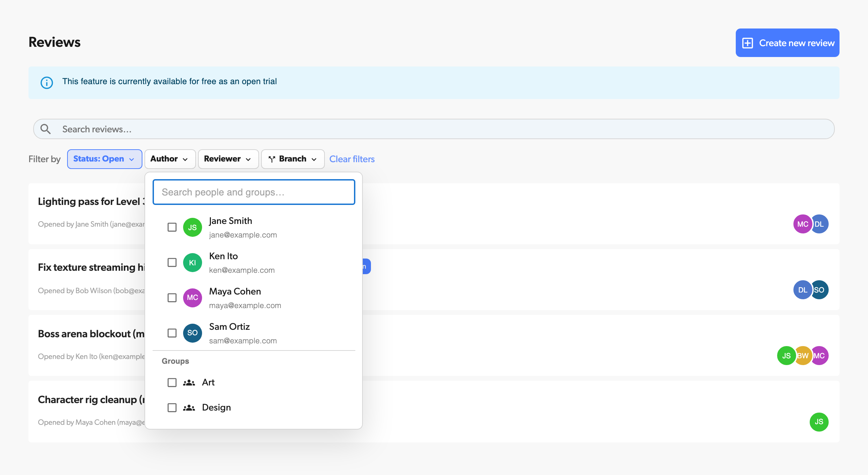This screenshot has width=868, height=475.
Task: Click DL reviewer avatar on Fix texture streaming review
Action: pyautogui.click(x=802, y=290)
